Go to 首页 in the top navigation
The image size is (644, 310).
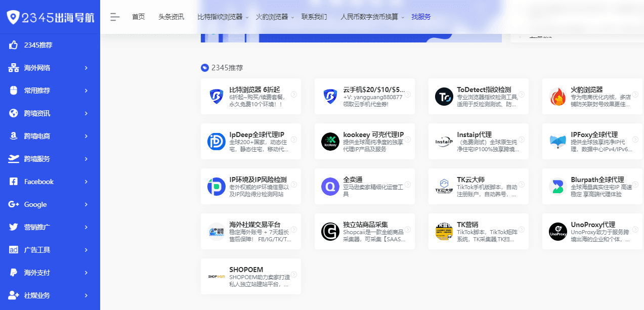[x=138, y=17]
